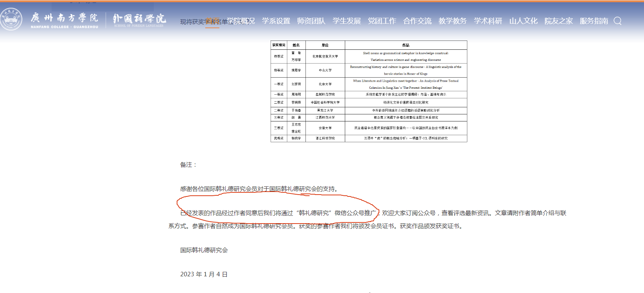Navigate to 合作交流
This screenshot has height=293, width=644.
tap(417, 21)
